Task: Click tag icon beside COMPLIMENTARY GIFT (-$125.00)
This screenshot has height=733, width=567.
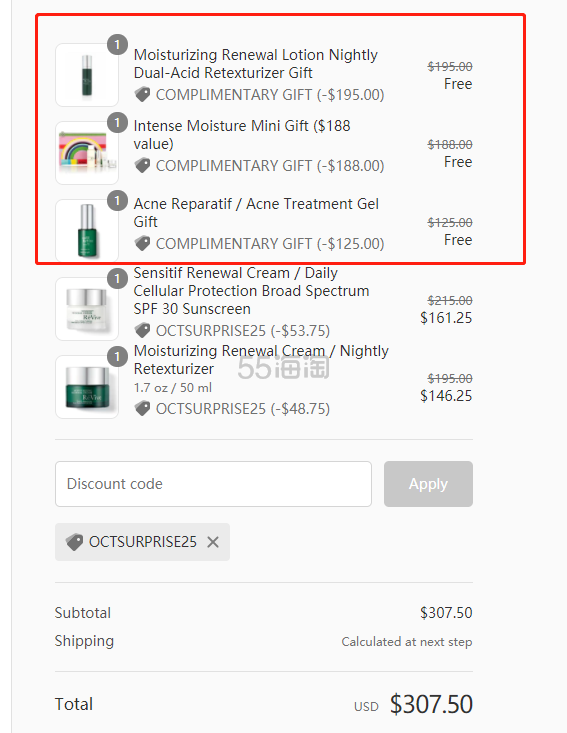Action: pos(142,244)
